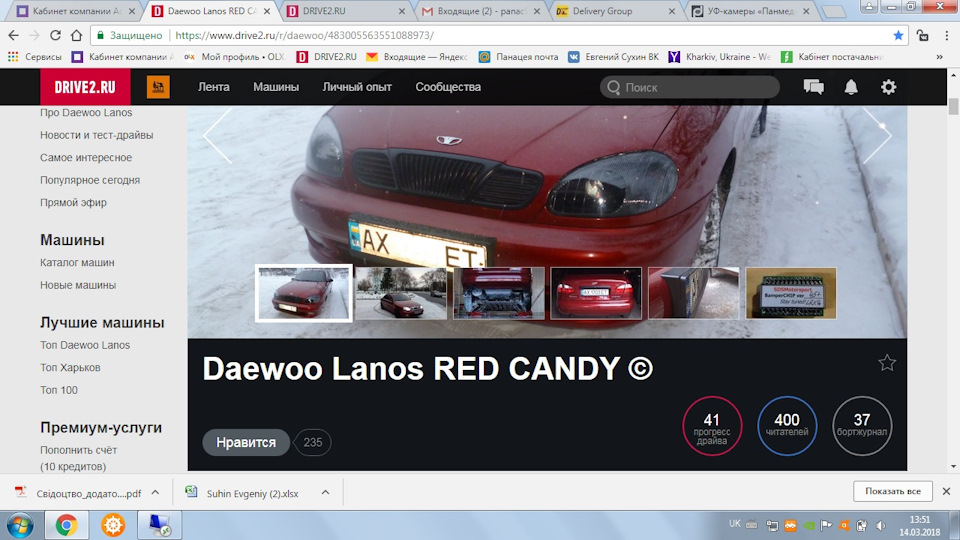Click the DRIVE2.RU logo

[85, 87]
